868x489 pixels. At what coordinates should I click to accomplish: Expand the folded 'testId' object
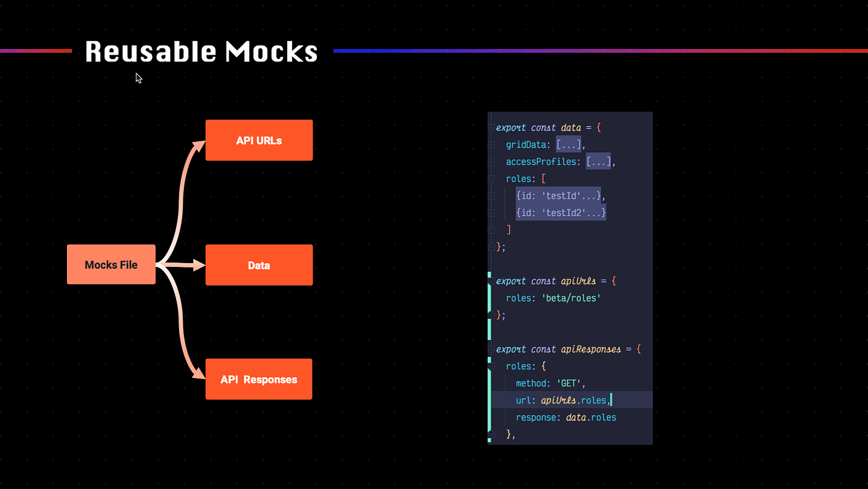559,195
